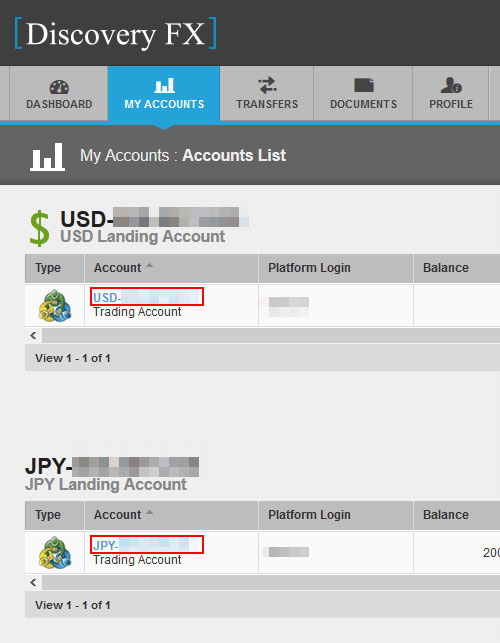Click the green dollar sign icon
Viewport: 500px width, 643px height.
coord(40,228)
